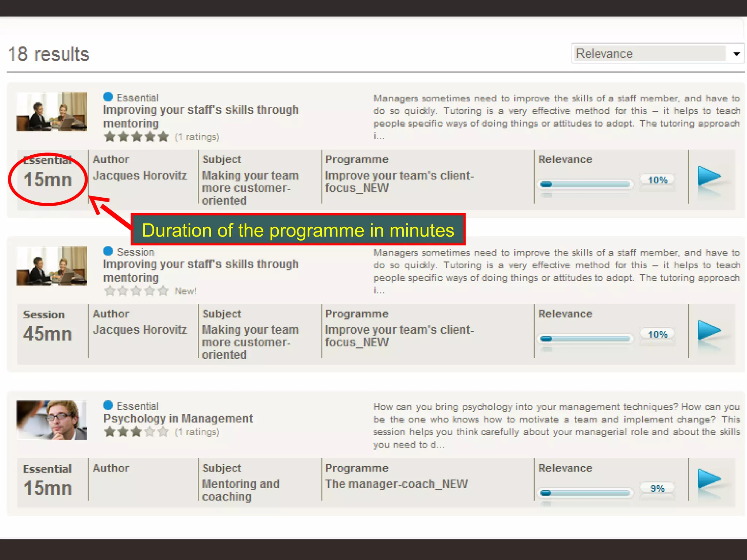This screenshot has height=560, width=747.
Task: Open programme 'The manager-coach_NEW'
Action: click(396, 484)
